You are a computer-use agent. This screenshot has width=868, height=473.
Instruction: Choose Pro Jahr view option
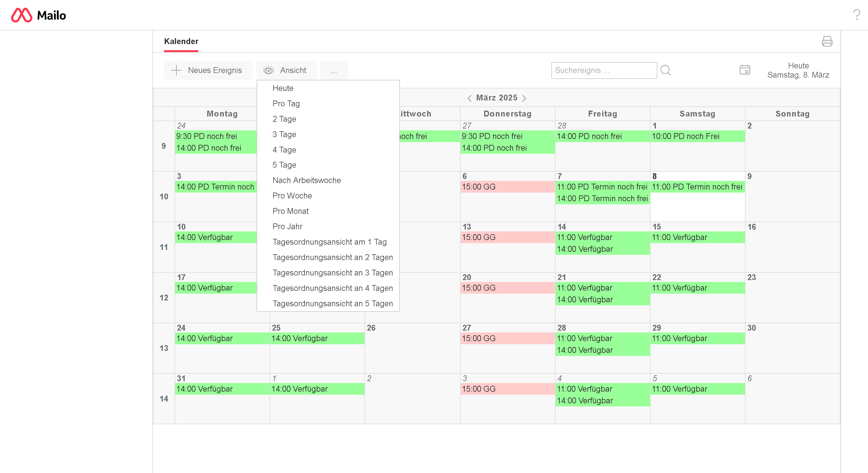pyautogui.click(x=287, y=226)
